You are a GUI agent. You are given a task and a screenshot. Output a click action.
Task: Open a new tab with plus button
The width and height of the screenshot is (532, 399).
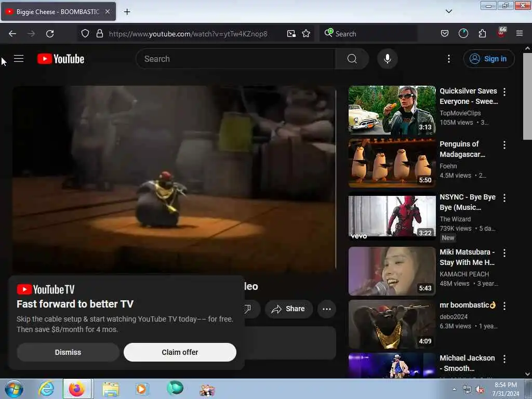click(x=127, y=12)
